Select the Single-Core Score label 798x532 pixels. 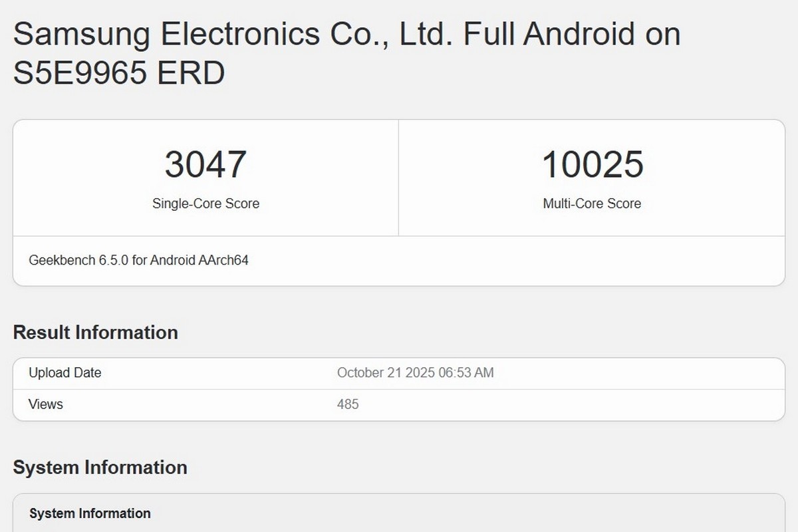[205, 203]
